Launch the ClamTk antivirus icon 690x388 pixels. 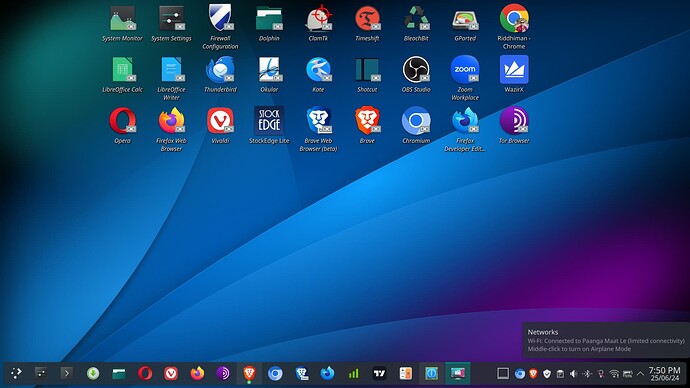(x=318, y=18)
